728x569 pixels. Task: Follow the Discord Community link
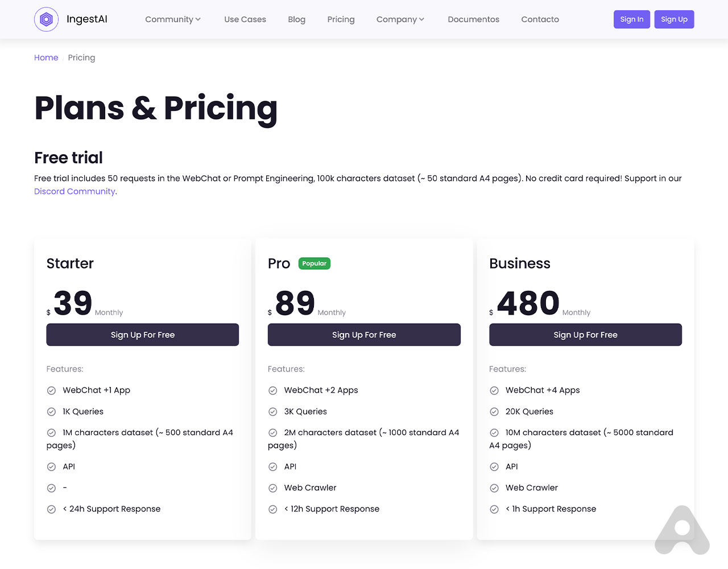click(75, 191)
